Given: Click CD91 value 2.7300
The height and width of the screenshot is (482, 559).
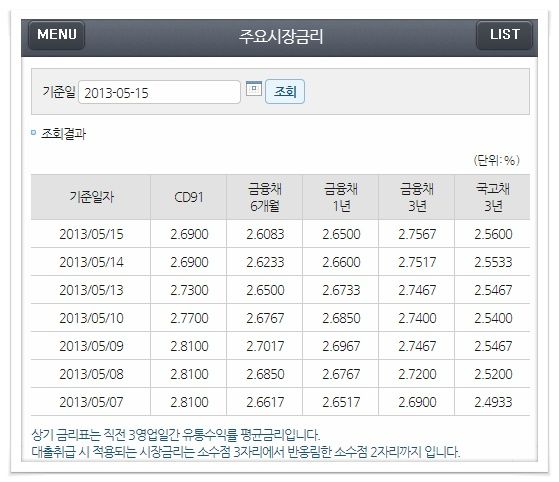Looking at the screenshot, I should [x=189, y=290].
